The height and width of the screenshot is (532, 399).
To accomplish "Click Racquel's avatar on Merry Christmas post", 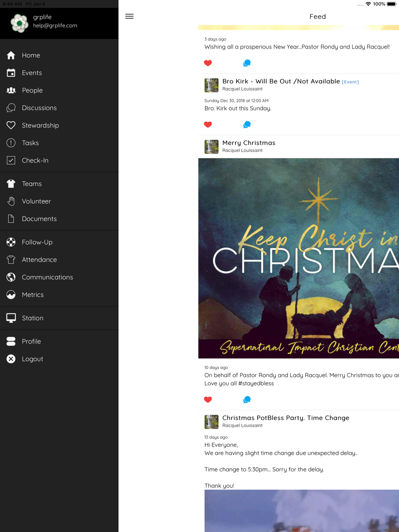I will tap(211, 147).
